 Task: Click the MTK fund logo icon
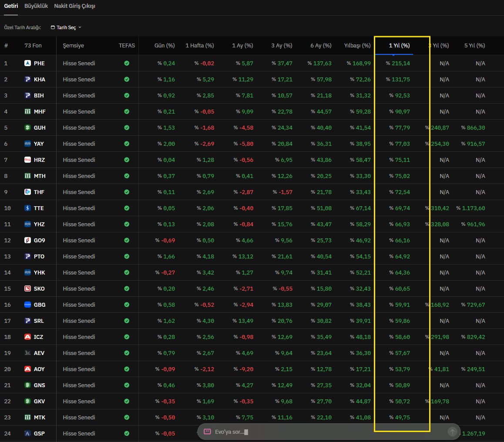(28, 417)
